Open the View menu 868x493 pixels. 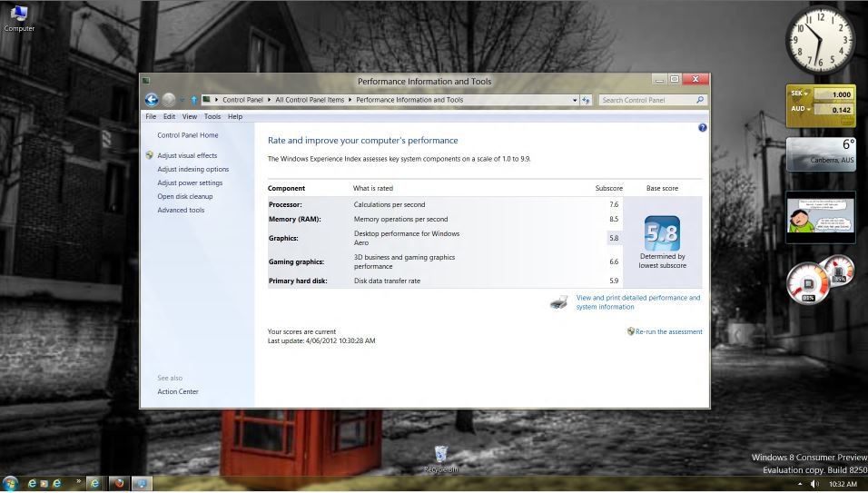pos(190,117)
